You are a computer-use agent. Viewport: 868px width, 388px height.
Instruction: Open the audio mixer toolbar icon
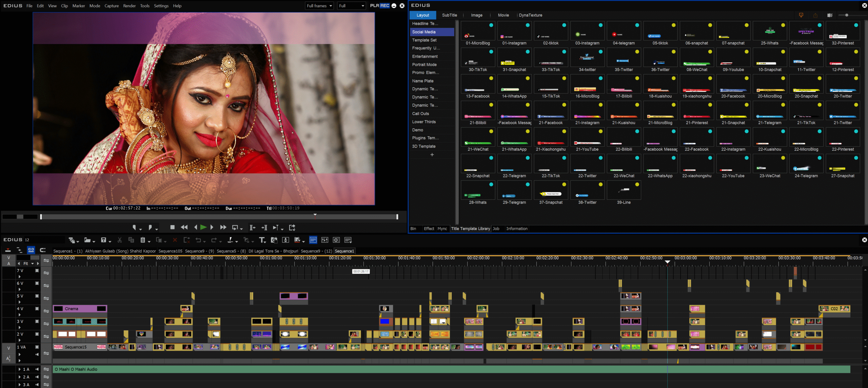pyautogui.click(x=324, y=240)
